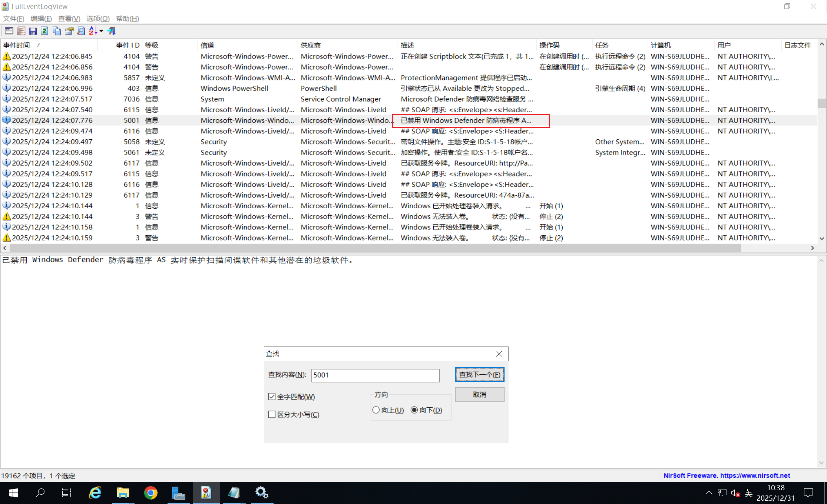This screenshot has width=827, height=504.
Task: Open the NirSoft website link
Action: 727,475
